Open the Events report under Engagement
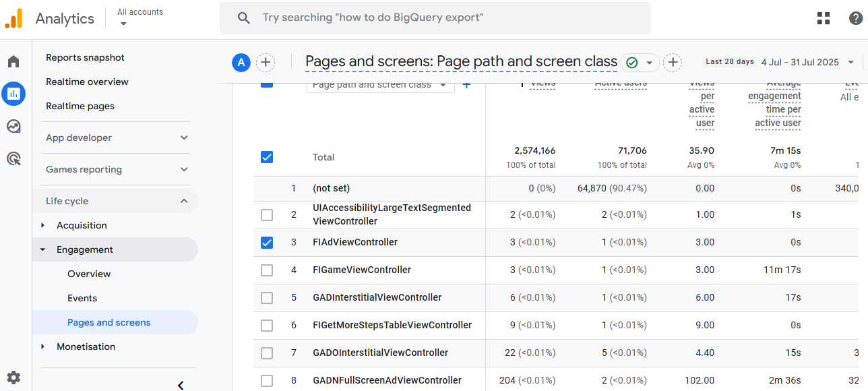The width and height of the screenshot is (868, 391). (x=82, y=298)
